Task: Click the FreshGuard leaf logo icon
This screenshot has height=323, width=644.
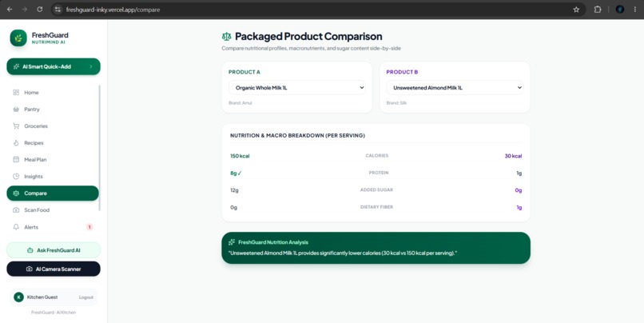Action: 18,38
